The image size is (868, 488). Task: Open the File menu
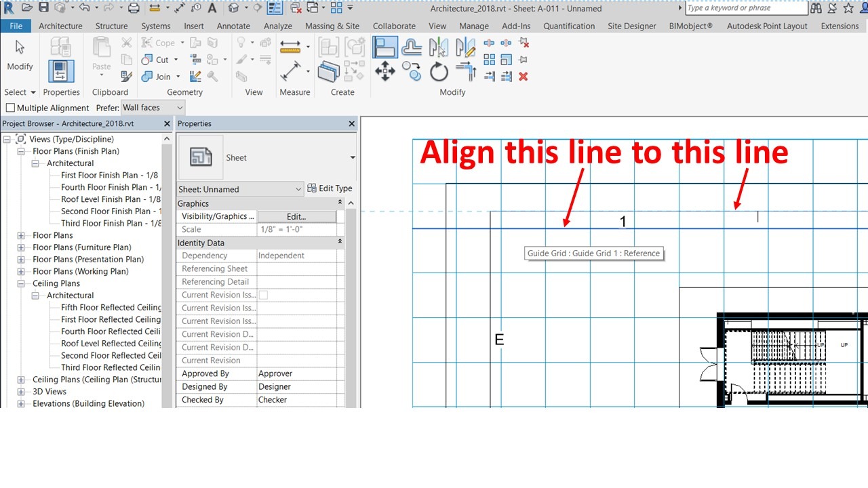(16, 26)
